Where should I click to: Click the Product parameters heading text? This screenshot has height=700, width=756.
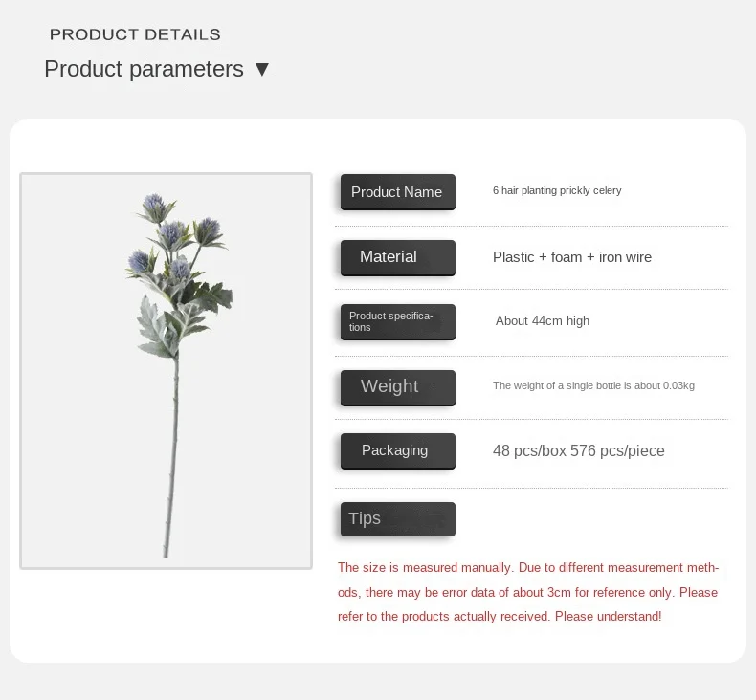click(144, 69)
